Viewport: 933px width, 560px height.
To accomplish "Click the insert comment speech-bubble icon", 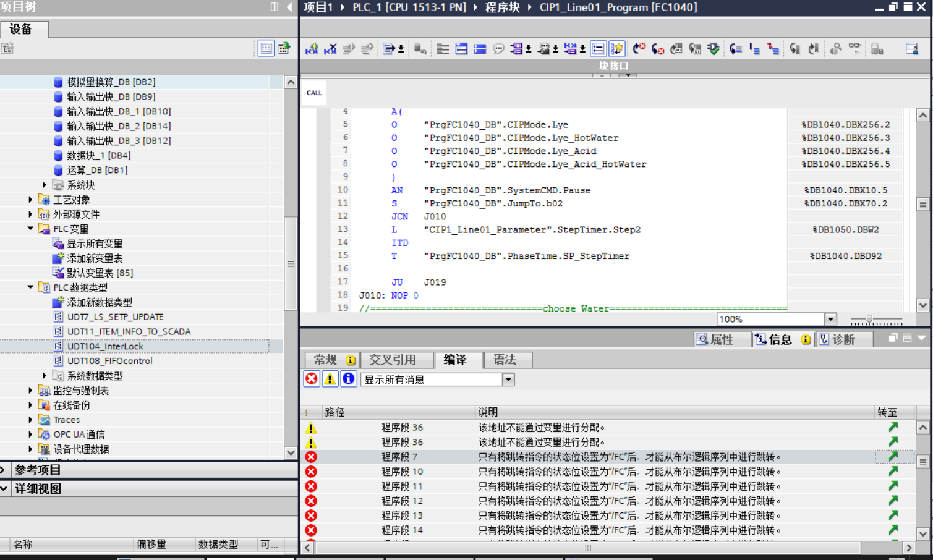I will pos(498,49).
